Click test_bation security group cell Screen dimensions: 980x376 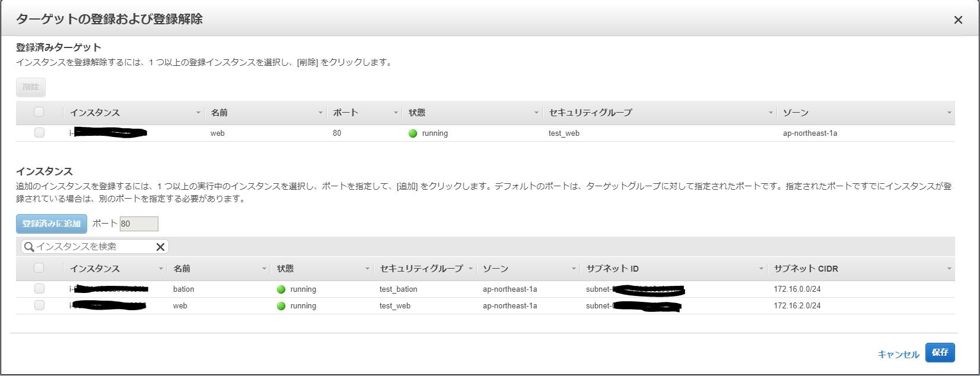[x=399, y=289]
